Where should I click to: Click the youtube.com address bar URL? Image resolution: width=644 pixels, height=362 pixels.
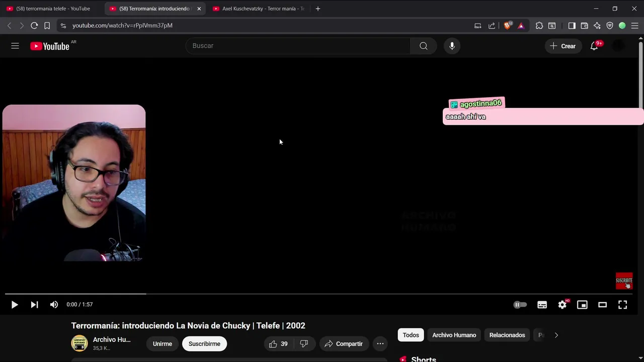pos(122,26)
